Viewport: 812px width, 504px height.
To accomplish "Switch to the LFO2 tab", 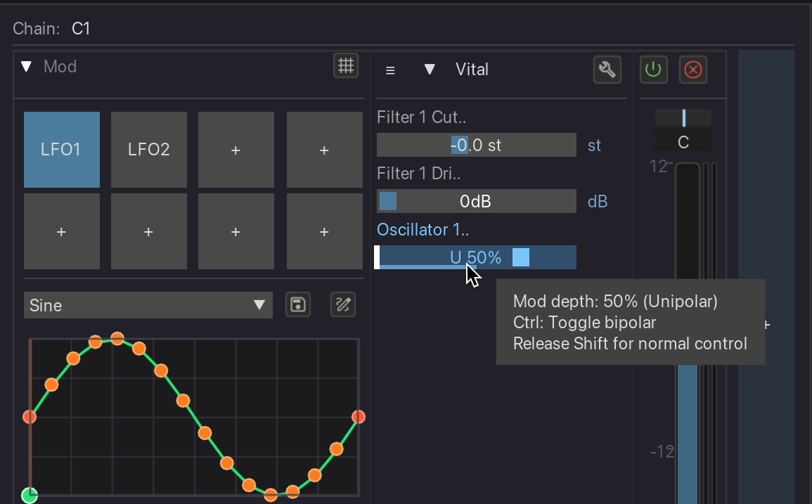I will (x=149, y=149).
